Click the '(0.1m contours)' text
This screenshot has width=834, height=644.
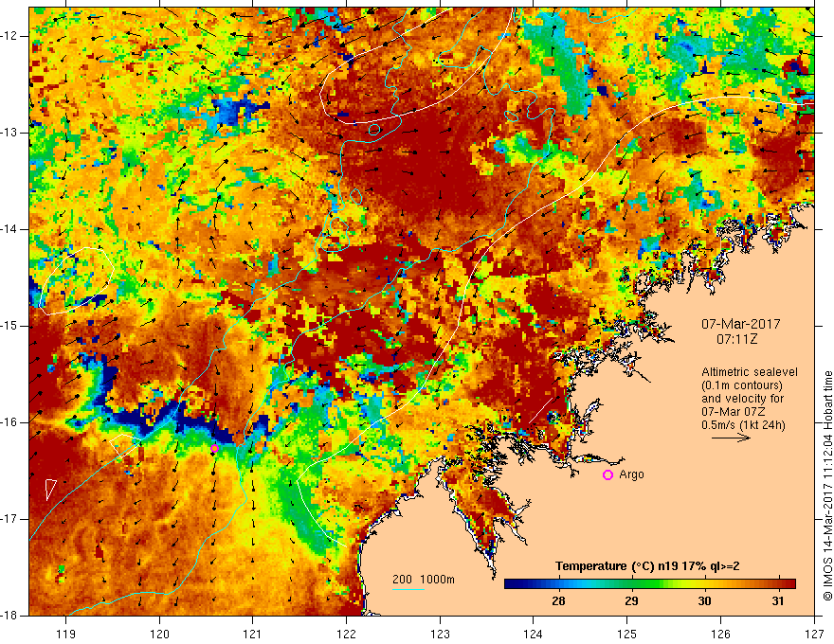tap(742, 385)
